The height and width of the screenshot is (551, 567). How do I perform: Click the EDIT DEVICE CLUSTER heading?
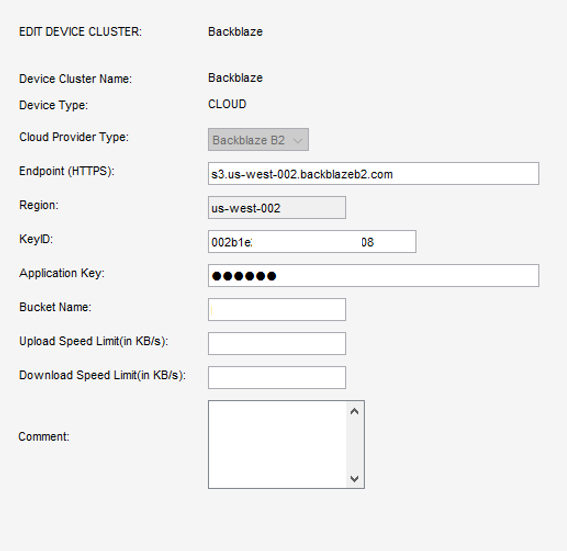(80, 32)
